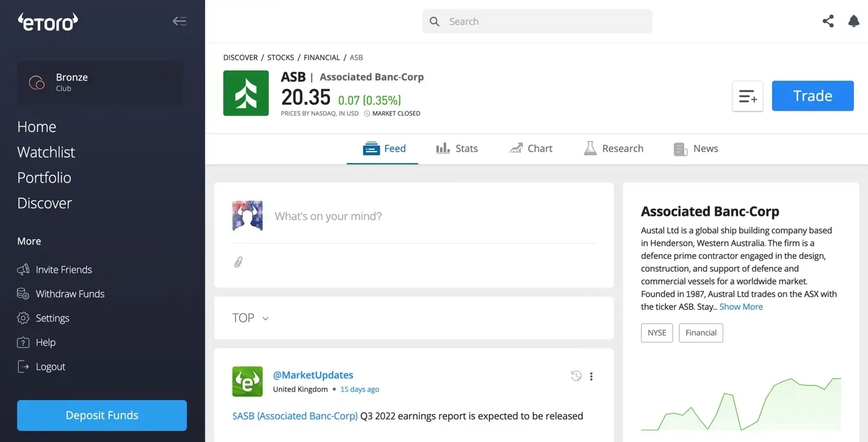
Task: Open the Chart tab
Action: point(531,149)
